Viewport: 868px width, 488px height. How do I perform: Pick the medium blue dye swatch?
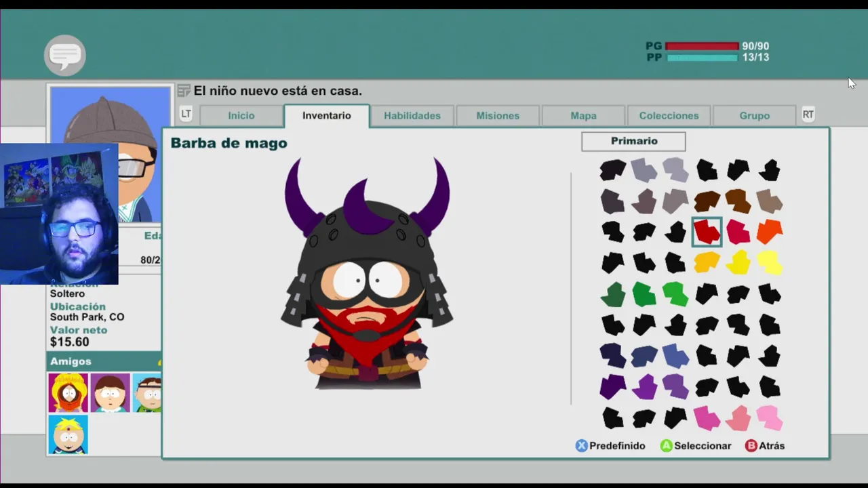coord(675,356)
